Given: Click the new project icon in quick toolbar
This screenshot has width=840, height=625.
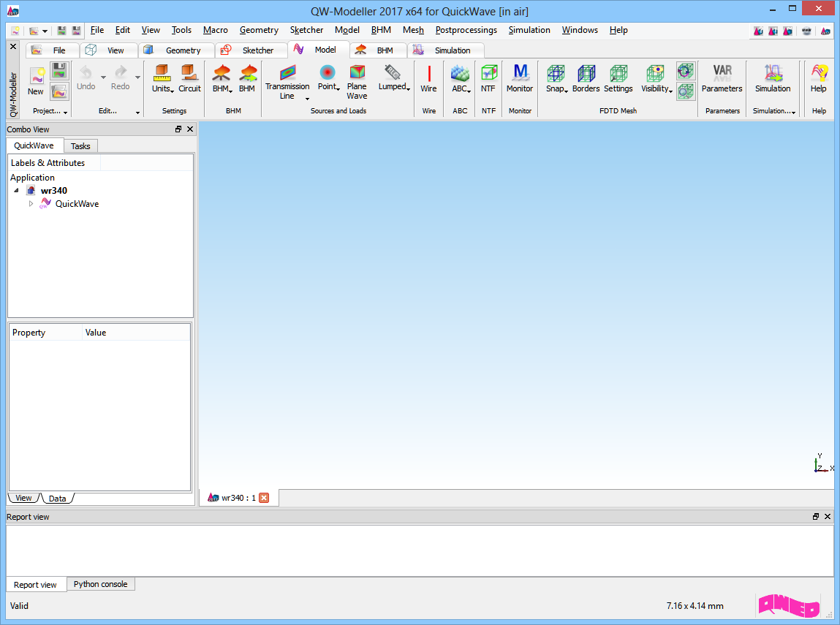Looking at the screenshot, I should pyautogui.click(x=15, y=31).
